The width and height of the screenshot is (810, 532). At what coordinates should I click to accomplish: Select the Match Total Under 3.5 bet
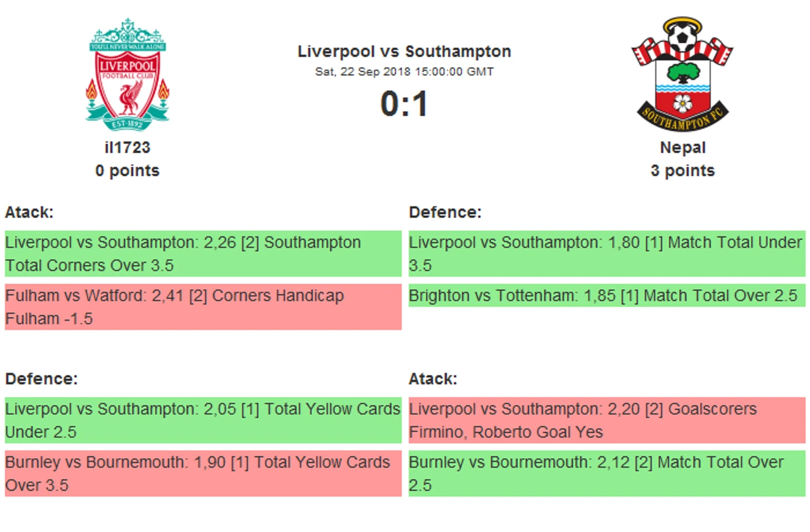(607, 254)
